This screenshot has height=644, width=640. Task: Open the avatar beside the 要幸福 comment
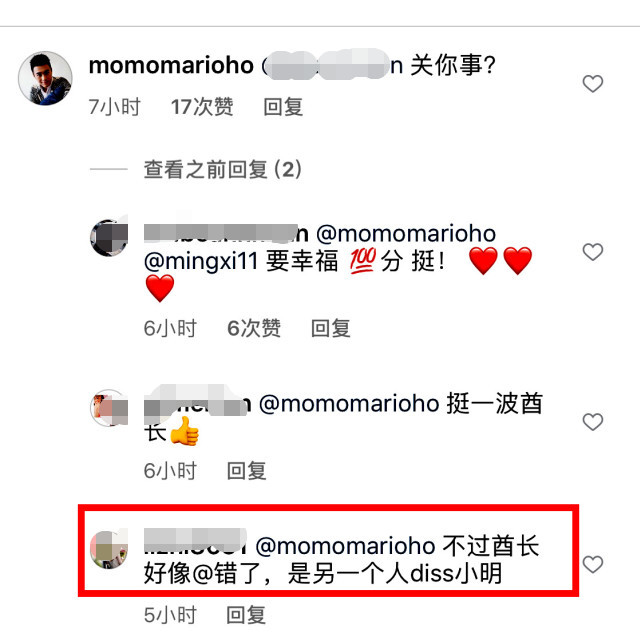[109, 238]
